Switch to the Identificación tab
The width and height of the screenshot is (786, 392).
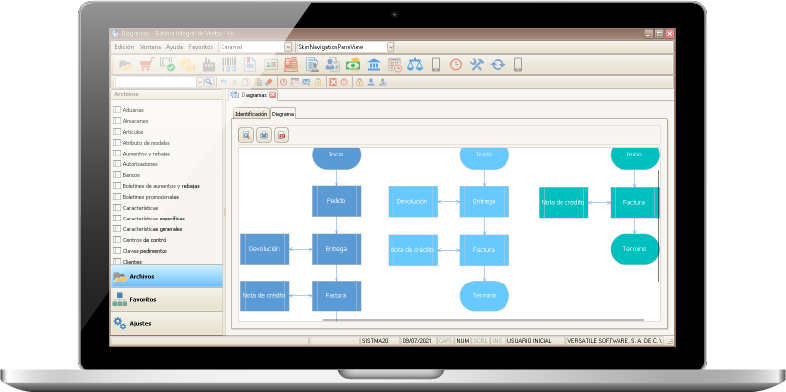click(x=251, y=114)
